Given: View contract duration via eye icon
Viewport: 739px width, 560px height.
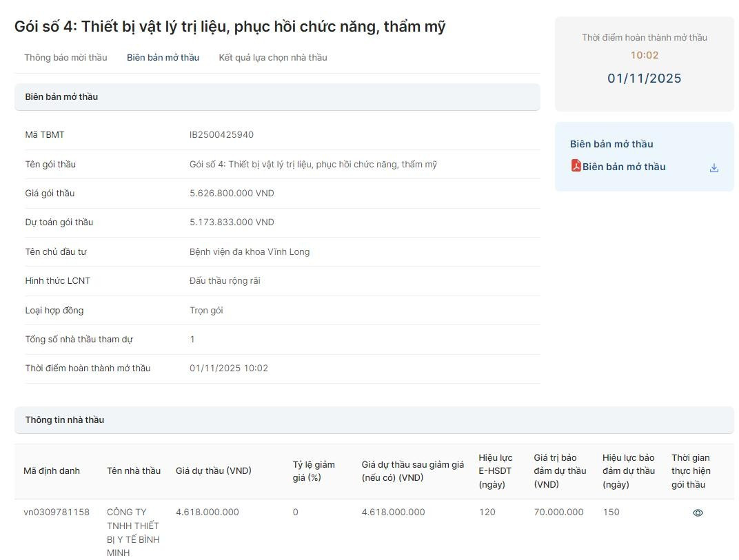Looking at the screenshot, I should click(698, 512).
